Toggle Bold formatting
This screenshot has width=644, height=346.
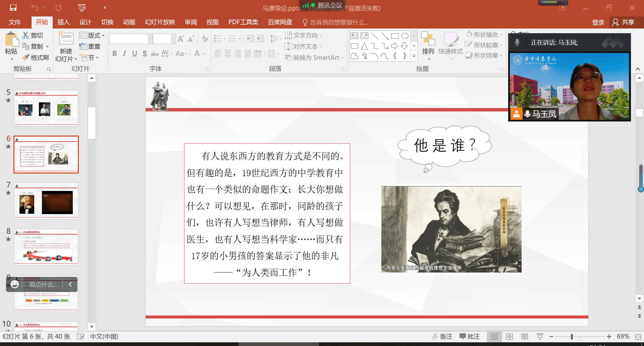115,54
